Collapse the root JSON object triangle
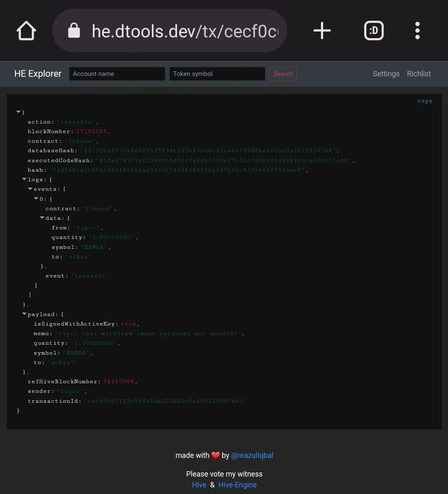 tap(18, 112)
